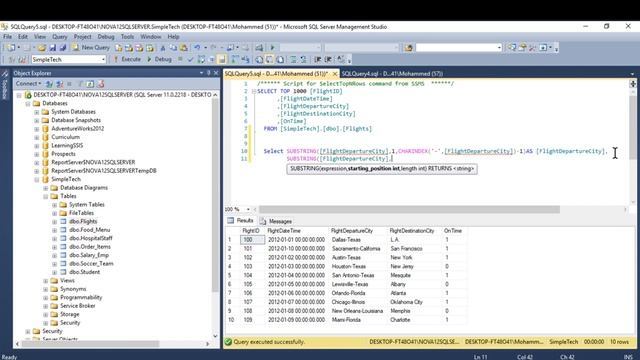The height and width of the screenshot is (360, 640).
Task: Toggle Auto Hide pin on Object Explorer
Action: pos(209,73)
